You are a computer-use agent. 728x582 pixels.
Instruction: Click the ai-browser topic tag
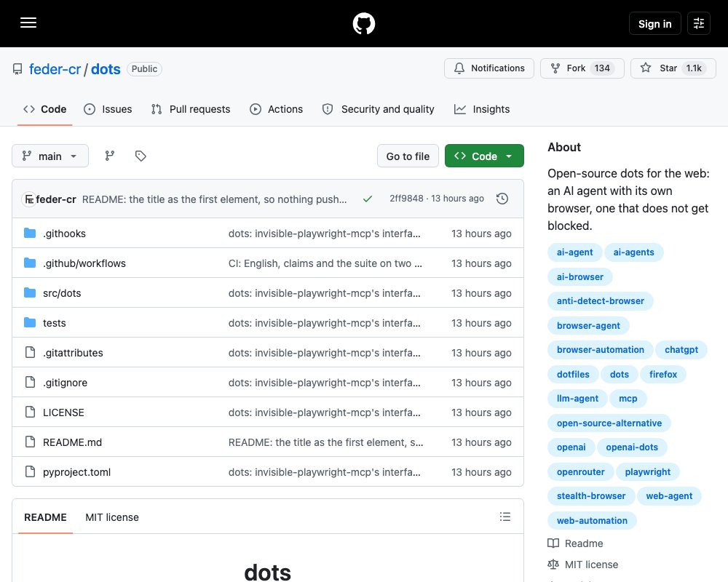580,276
